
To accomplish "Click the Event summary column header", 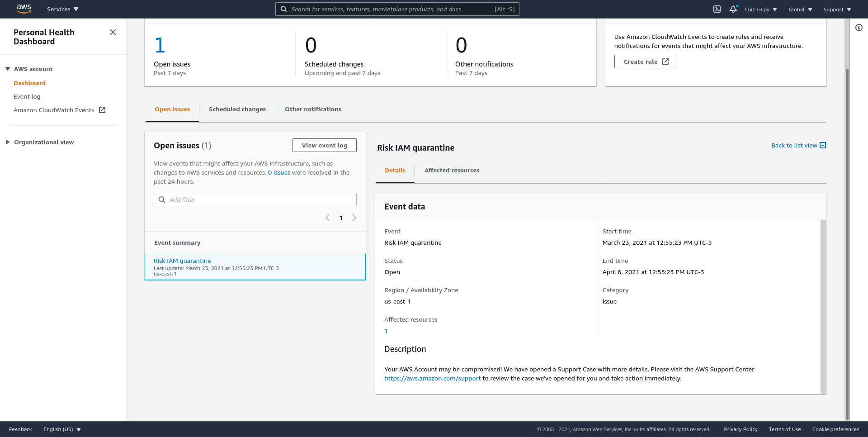I will (x=177, y=242).
